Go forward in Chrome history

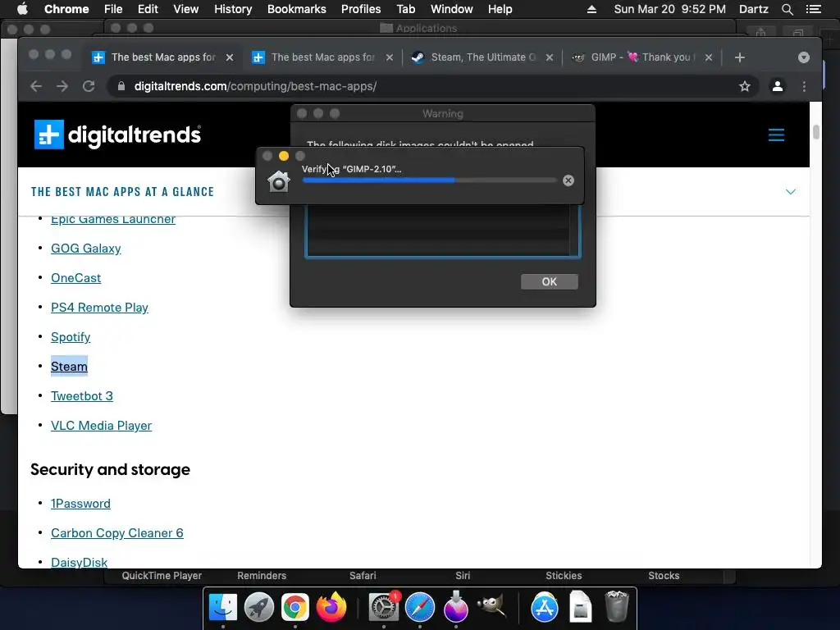click(x=62, y=86)
